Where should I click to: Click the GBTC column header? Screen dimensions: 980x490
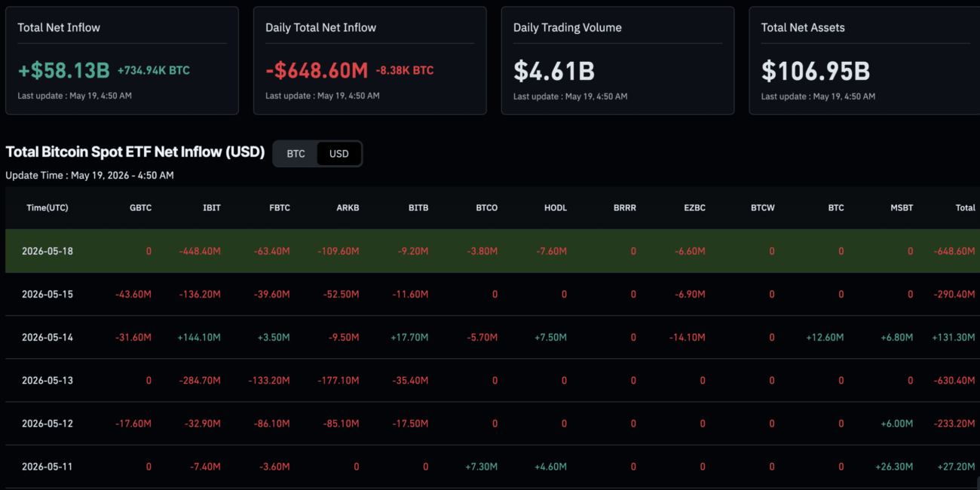click(x=140, y=208)
